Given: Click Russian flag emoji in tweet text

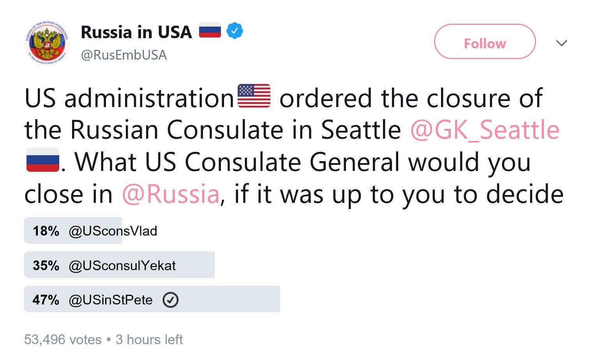Looking at the screenshot, I should point(42,160).
